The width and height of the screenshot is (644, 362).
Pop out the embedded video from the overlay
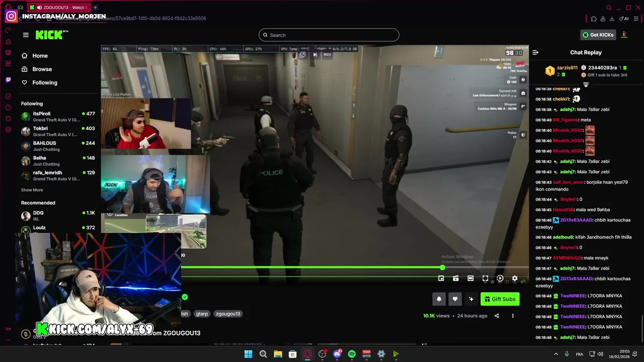click(x=302, y=54)
